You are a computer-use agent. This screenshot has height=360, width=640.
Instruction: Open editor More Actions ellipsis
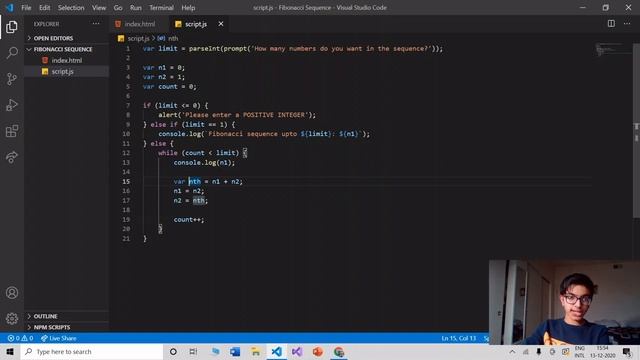pos(627,24)
